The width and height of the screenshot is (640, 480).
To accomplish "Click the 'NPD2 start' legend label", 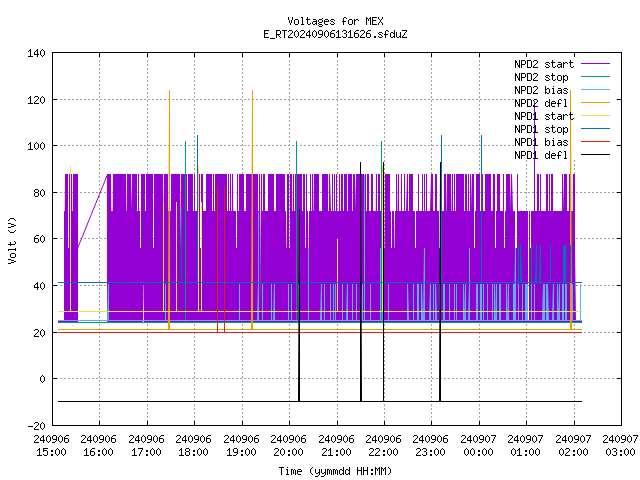I will pos(544,64).
